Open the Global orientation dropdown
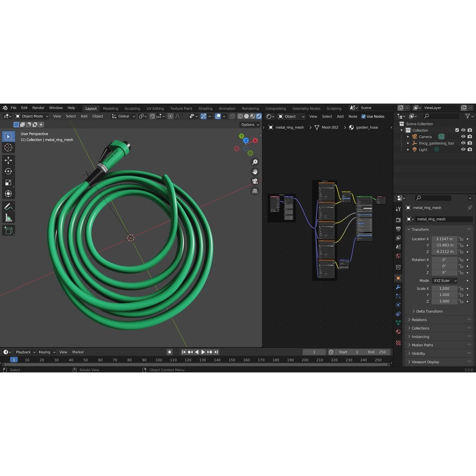The width and height of the screenshot is (476, 476). [x=123, y=116]
